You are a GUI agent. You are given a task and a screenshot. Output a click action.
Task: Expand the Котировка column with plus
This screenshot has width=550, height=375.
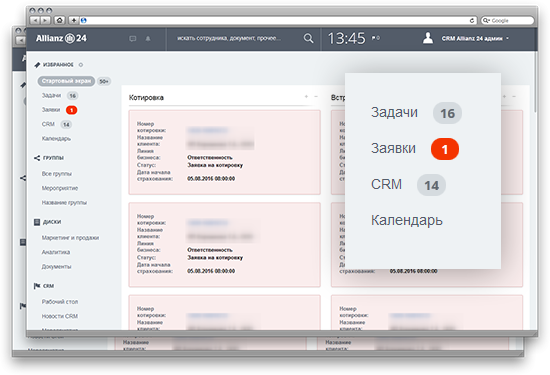point(306,96)
